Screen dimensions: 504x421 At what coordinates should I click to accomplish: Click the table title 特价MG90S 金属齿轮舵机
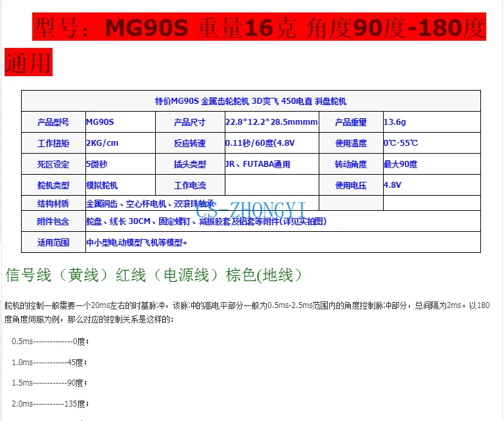point(251,101)
